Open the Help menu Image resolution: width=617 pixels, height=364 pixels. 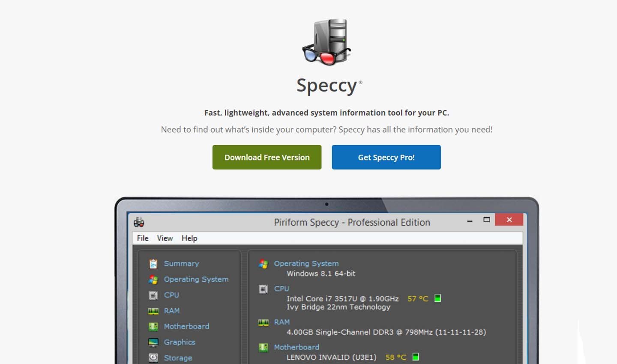(189, 238)
